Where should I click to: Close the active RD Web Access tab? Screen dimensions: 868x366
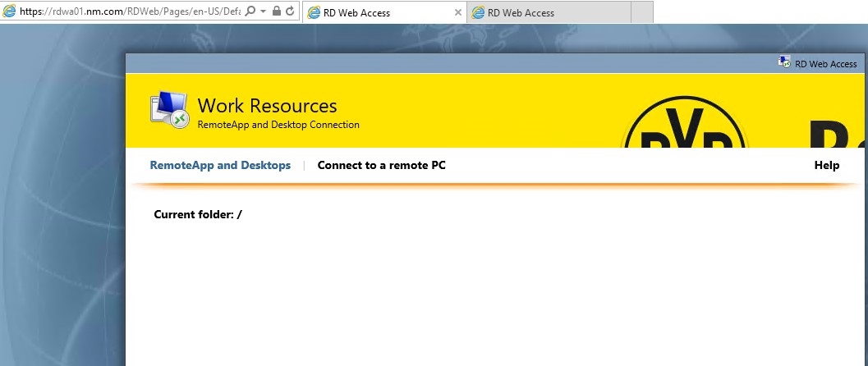click(457, 12)
